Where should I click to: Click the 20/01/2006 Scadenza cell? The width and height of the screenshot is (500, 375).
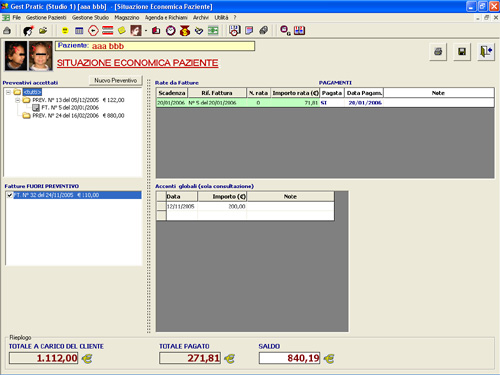coord(171,103)
